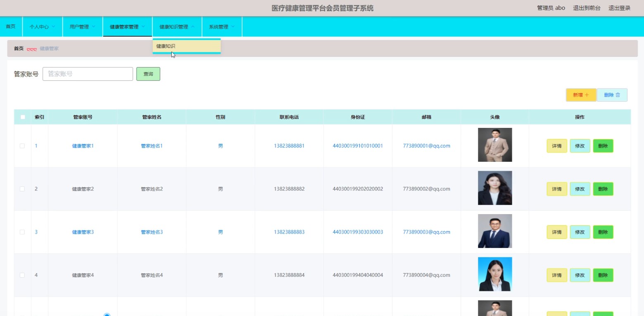Click the 管家账号 search input field
This screenshot has width=644, height=316.
coord(88,74)
